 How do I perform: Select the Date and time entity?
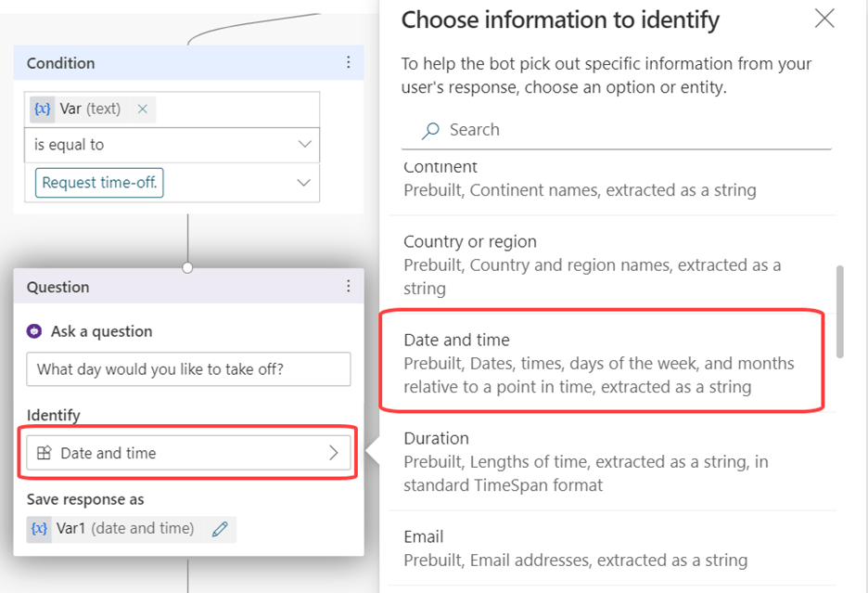coord(599,363)
